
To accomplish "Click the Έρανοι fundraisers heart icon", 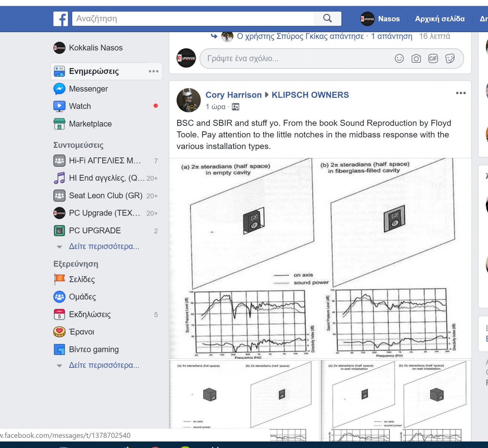I will point(59,332).
